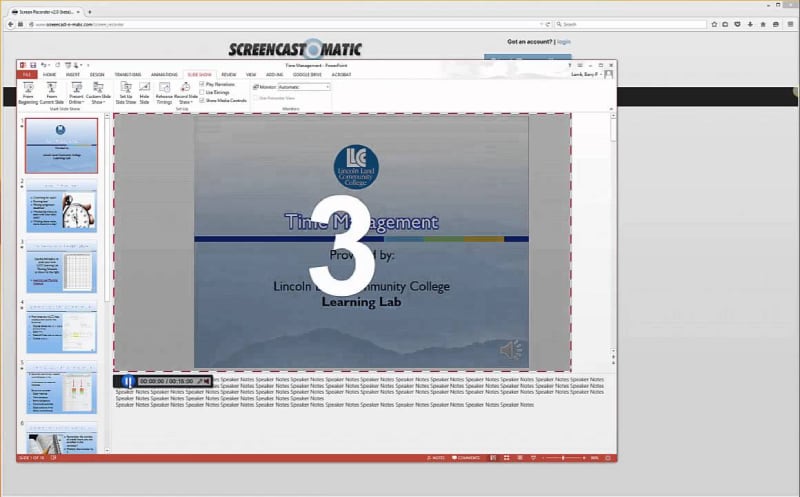
Task: Open COMMENTS pane from status bar
Action: coord(466,458)
